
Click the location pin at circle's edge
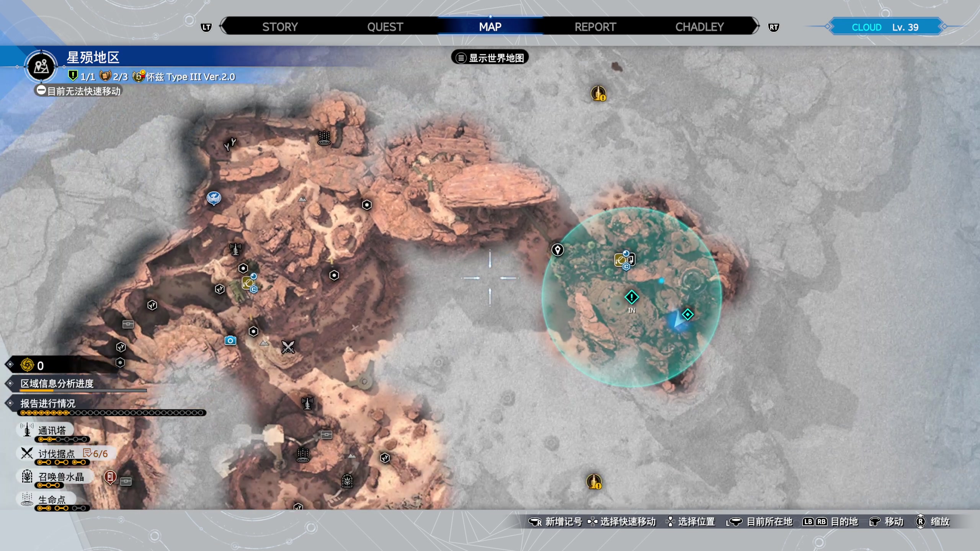pyautogui.click(x=557, y=250)
